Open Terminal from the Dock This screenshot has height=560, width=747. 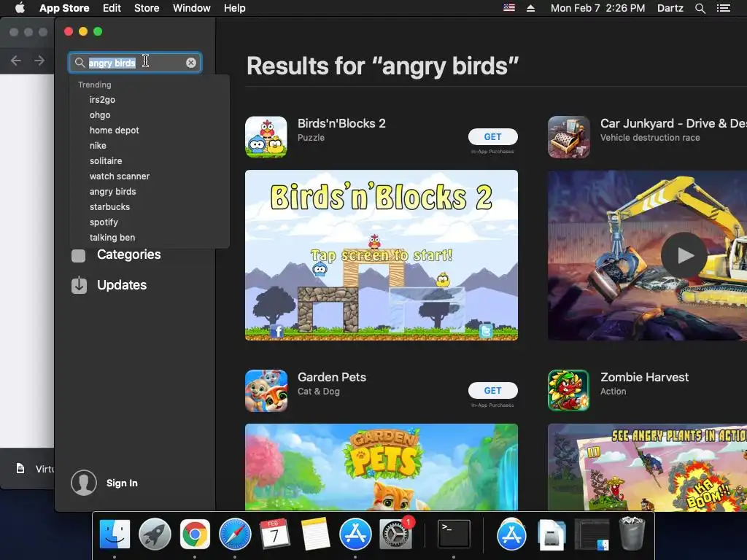point(454,534)
